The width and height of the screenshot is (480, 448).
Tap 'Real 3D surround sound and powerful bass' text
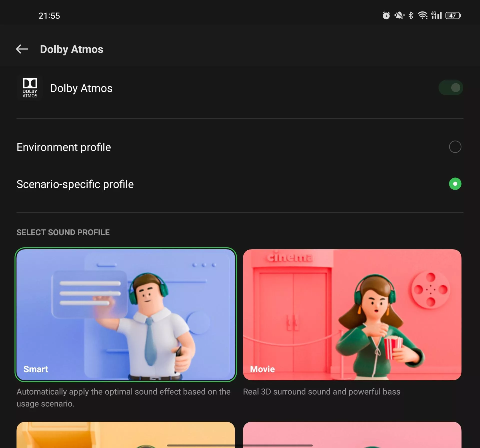[321, 391]
